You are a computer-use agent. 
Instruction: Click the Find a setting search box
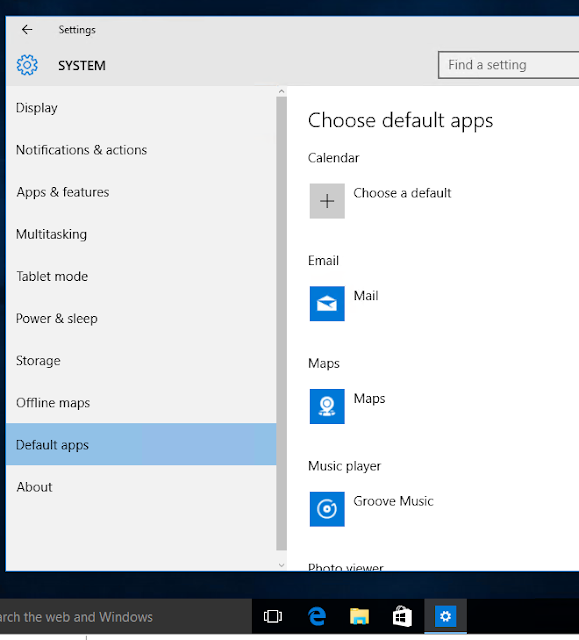click(508, 65)
